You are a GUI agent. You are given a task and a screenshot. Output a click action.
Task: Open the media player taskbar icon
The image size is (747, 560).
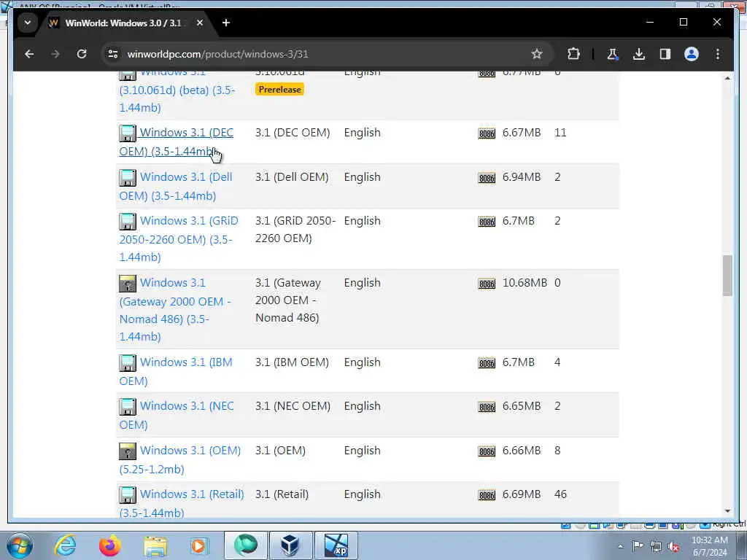[198, 545]
